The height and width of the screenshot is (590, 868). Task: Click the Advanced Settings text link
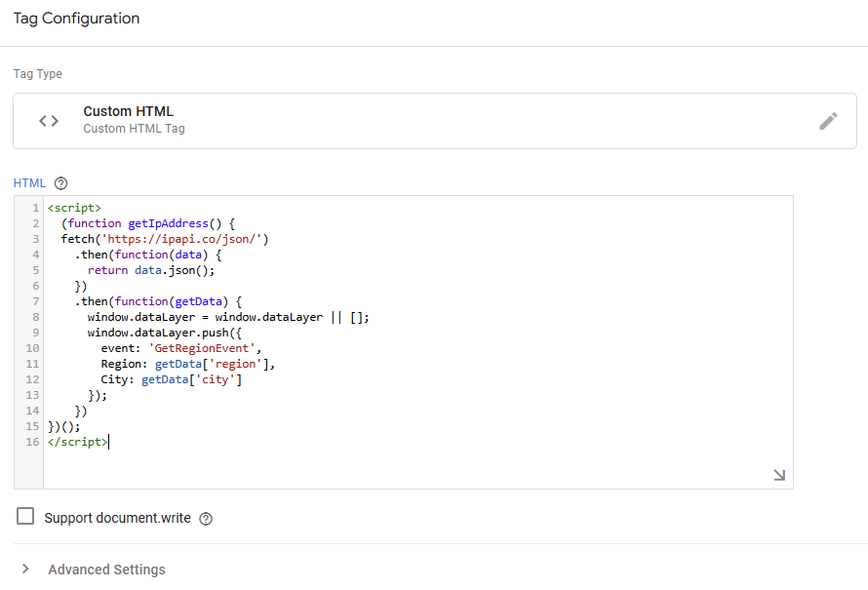click(x=106, y=569)
